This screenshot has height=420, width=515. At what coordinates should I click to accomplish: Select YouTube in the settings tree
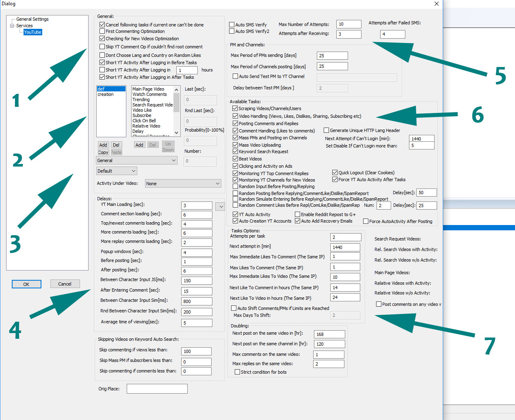tap(32, 32)
